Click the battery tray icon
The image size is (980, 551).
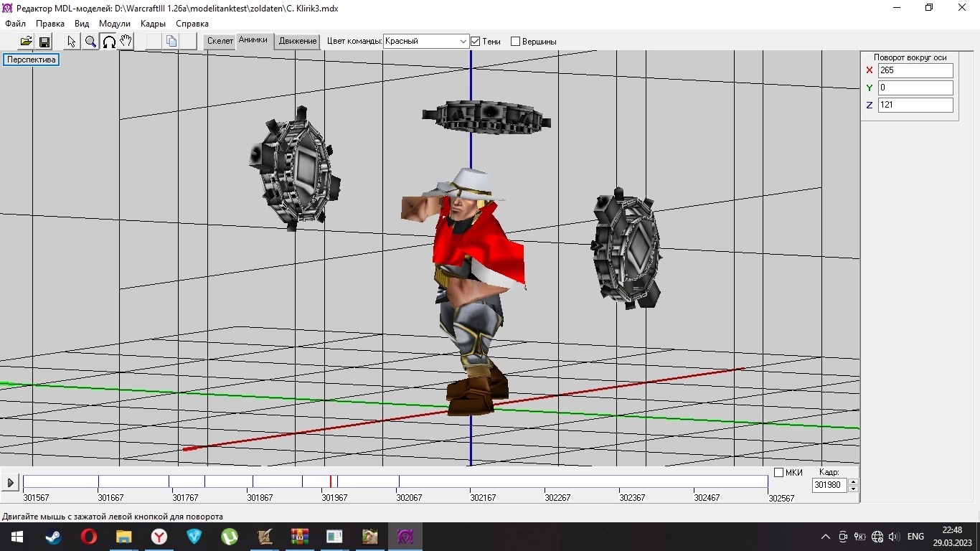(x=860, y=537)
